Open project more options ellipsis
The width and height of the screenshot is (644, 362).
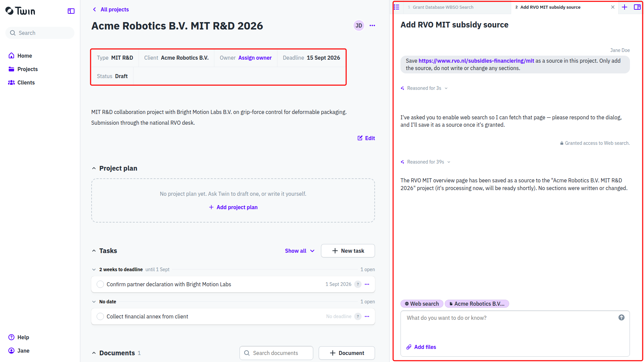tap(372, 25)
